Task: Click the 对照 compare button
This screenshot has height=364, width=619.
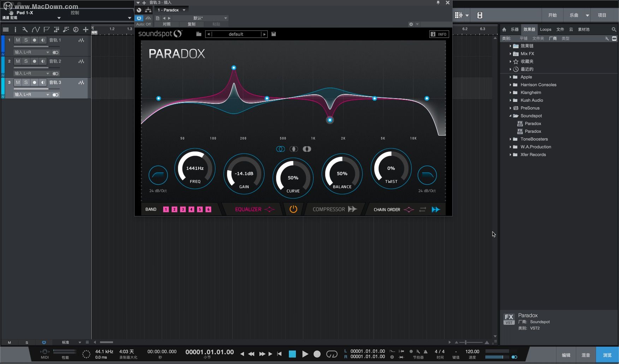Action: (167, 24)
